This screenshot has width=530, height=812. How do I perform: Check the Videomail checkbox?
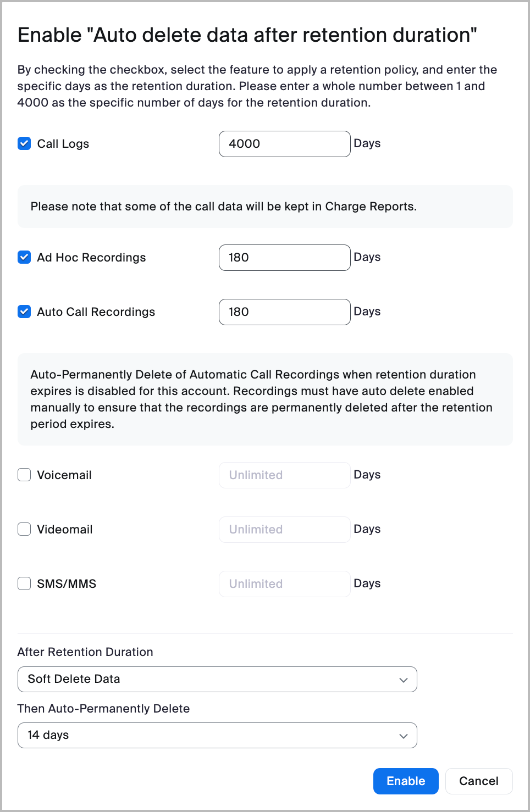tap(24, 529)
